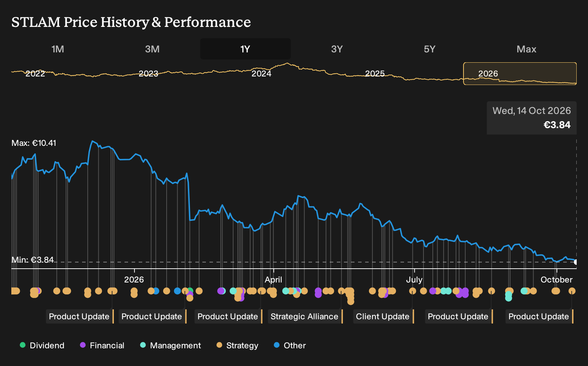Screen dimensions: 588x366
Task: Click the latest Strategy event dot after October
Action: pos(572,291)
